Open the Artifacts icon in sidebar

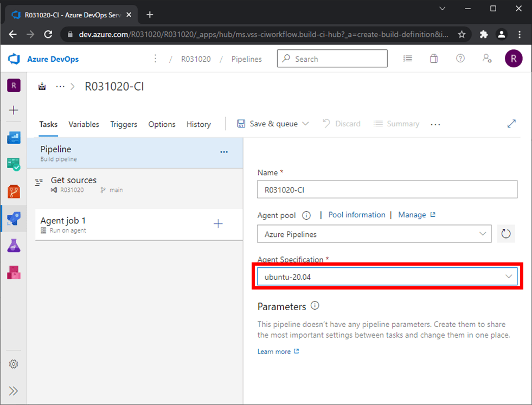point(14,272)
